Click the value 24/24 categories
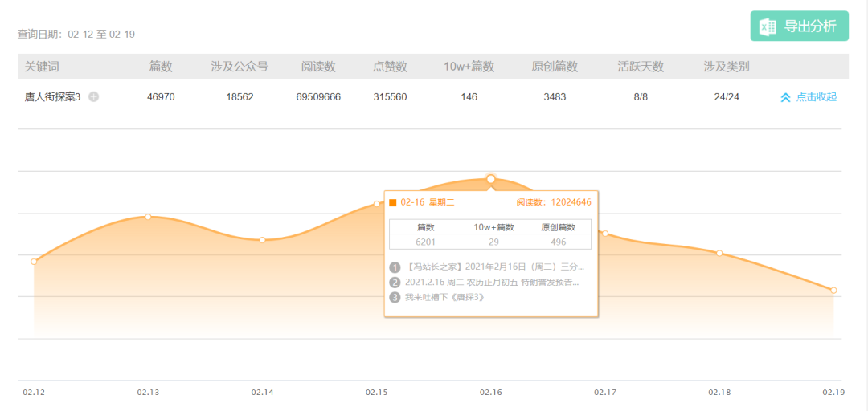 tap(727, 97)
